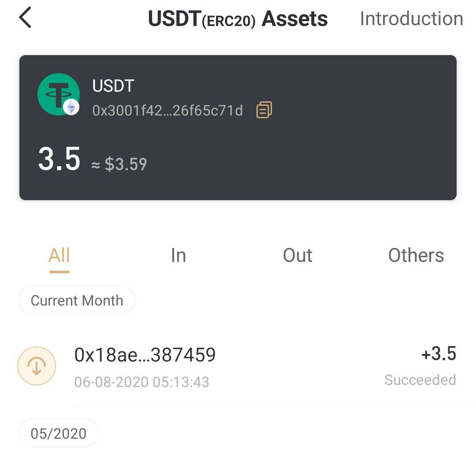Click the Ethereum badge on the logo

pos(71,107)
